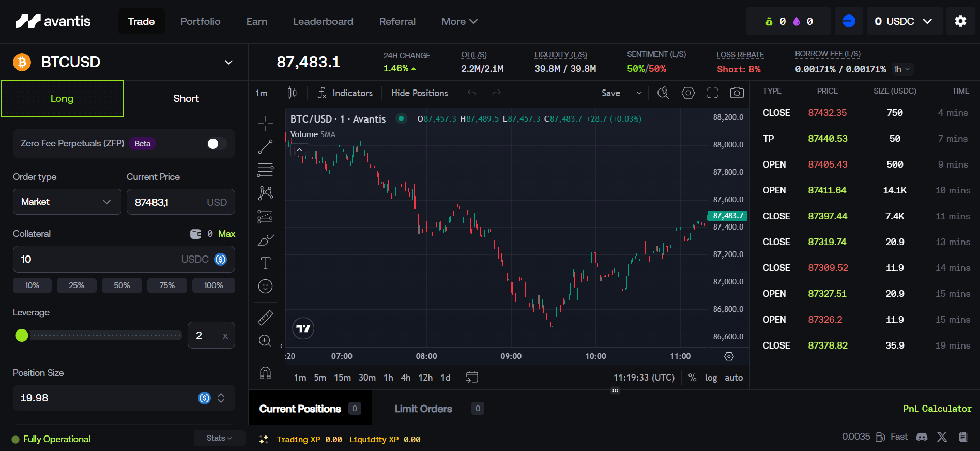This screenshot has height=451, width=980.
Task: Adjust position size stepper arrows
Action: 221,398
